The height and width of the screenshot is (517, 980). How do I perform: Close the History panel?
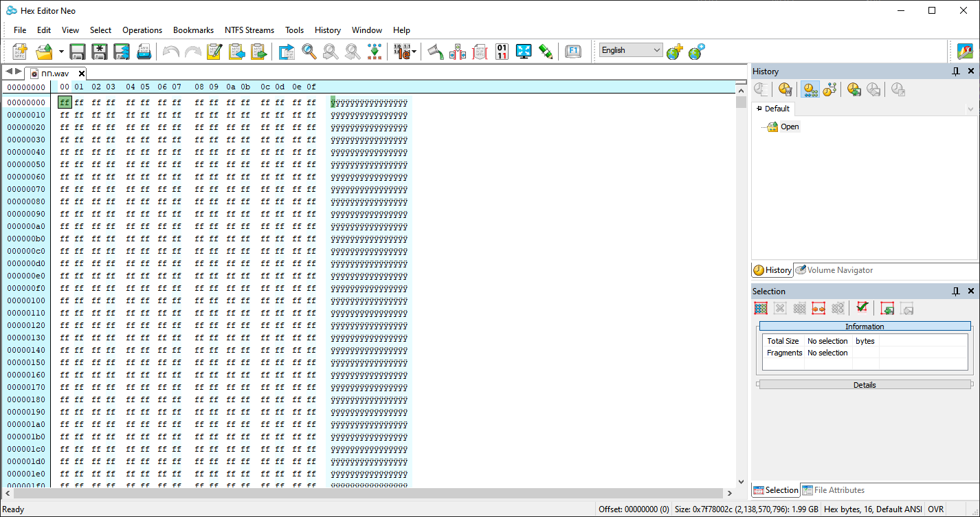tap(971, 71)
